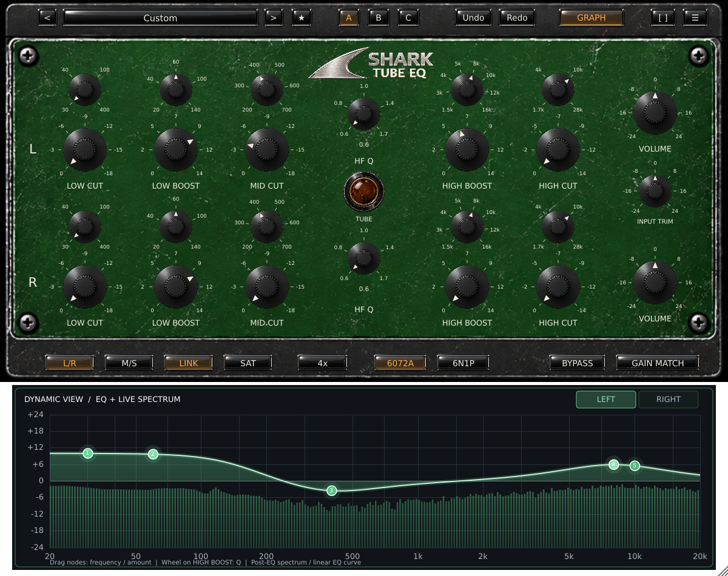Click the L channel low boost frequency knob

click(x=176, y=90)
